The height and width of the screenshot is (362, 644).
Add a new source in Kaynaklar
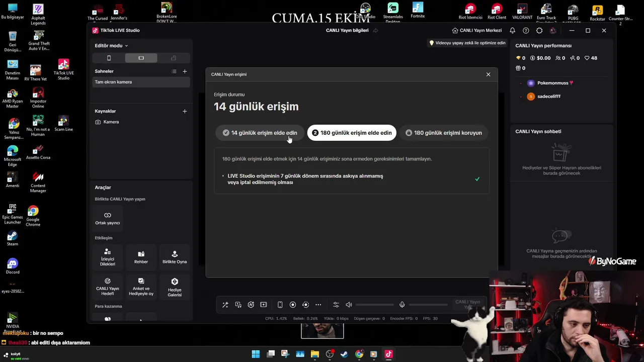click(185, 111)
